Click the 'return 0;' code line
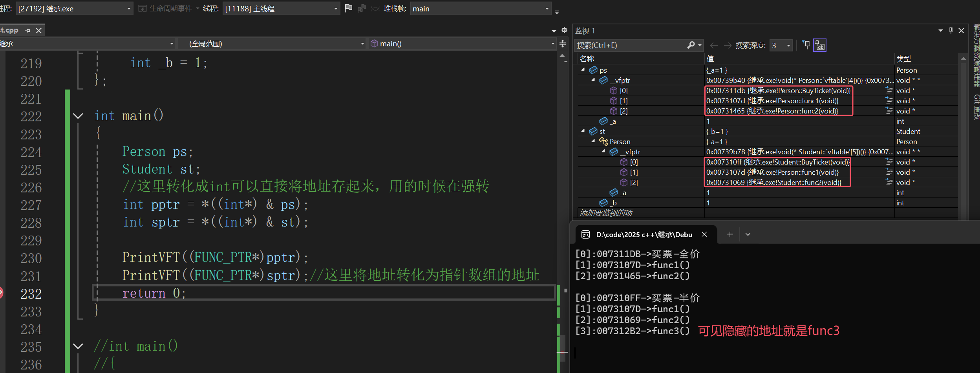The width and height of the screenshot is (980, 373). (x=154, y=293)
